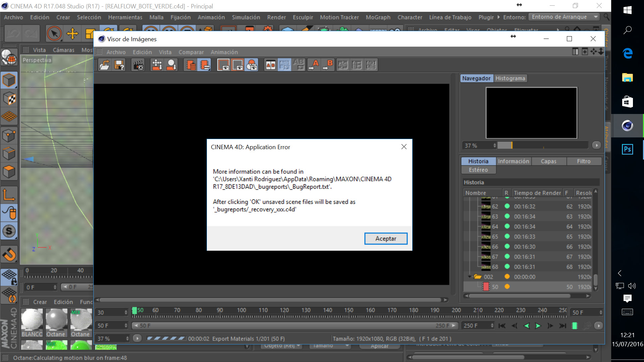
Task: Click the Windows Start button
Action: click(x=628, y=10)
